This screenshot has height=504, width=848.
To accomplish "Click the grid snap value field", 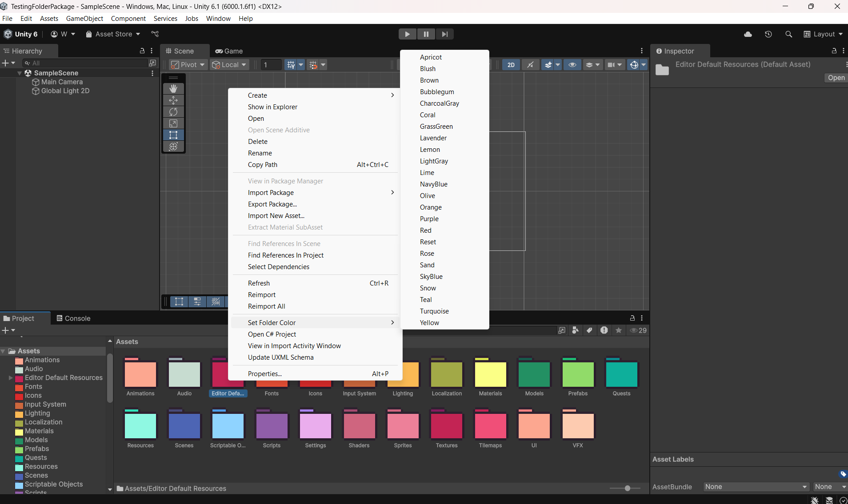I will pyautogui.click(x=271, y=65).
